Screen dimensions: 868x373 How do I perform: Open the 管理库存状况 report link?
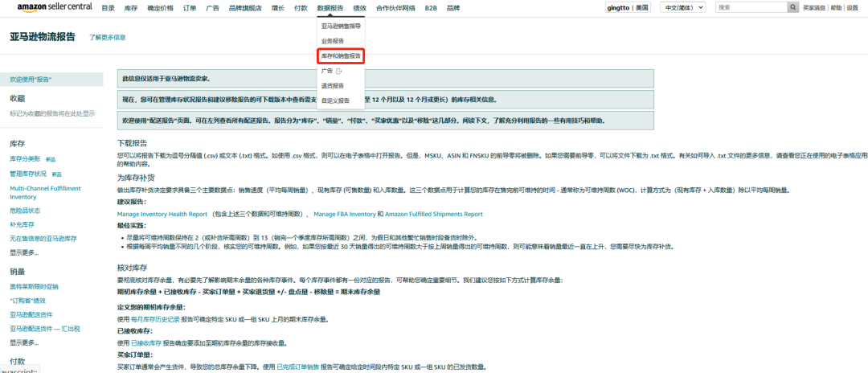click(x=28, y=173)
